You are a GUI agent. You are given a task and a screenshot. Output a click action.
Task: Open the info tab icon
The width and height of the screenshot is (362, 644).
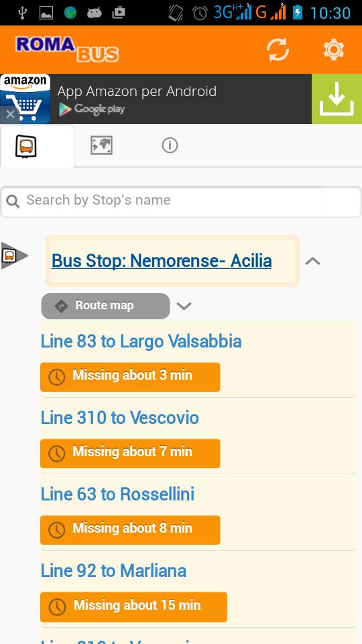pyautogui.click(x=170, y=145)
